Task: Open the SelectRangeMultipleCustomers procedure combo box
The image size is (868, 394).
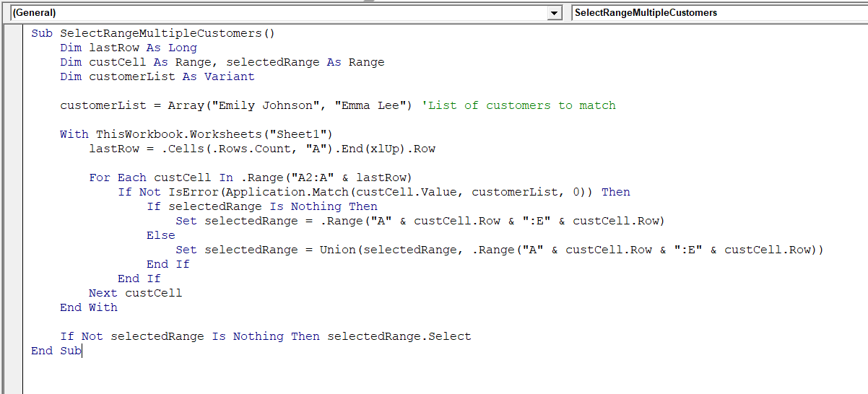Action: point(719,13)
